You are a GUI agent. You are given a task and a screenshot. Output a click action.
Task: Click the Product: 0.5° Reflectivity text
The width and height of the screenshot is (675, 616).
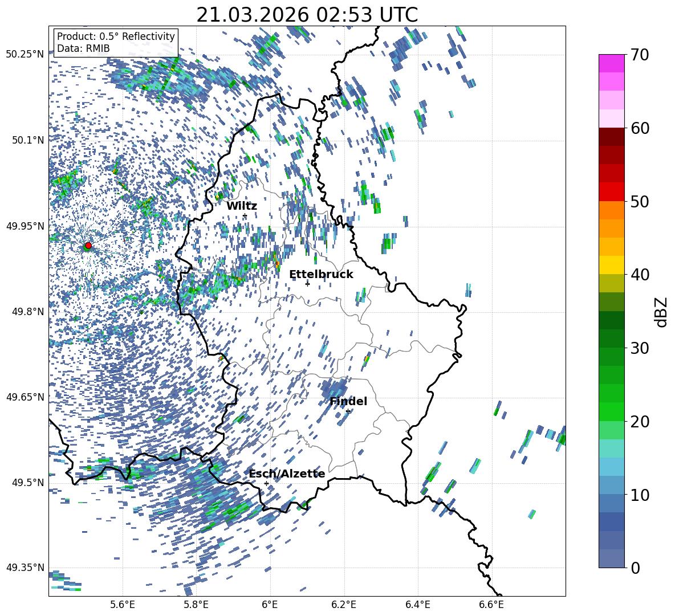tap(116, 36)
